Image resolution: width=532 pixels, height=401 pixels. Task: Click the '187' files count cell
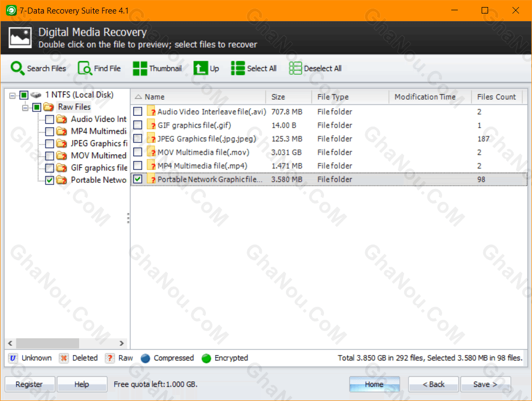(x=483, y=139)
